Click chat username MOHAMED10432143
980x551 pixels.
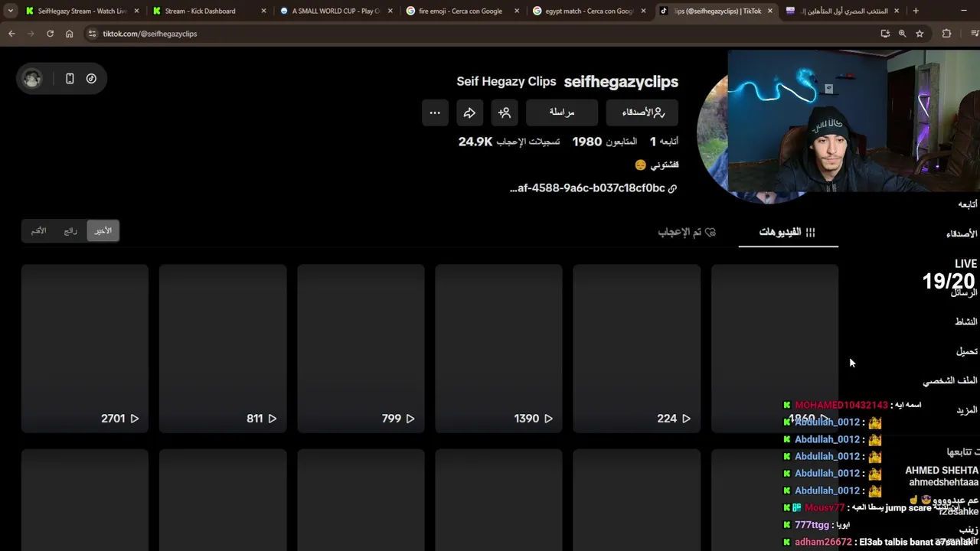(841, 405)
